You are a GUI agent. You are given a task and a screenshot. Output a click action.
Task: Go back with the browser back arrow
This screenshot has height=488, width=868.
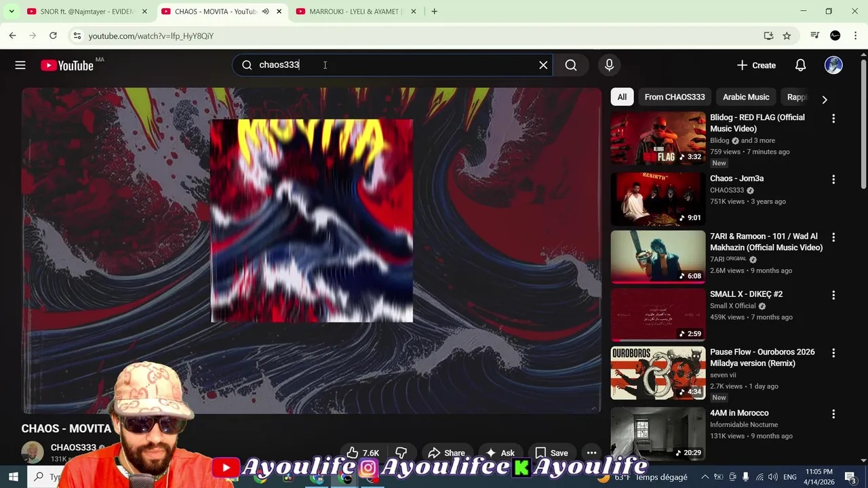[12, 35]
